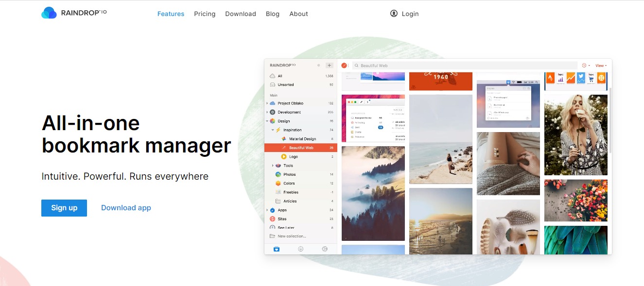The width and height of the screenshot is (644, 286).
Task: Click the Main section label in sidebar
Action: coord(274,95)
